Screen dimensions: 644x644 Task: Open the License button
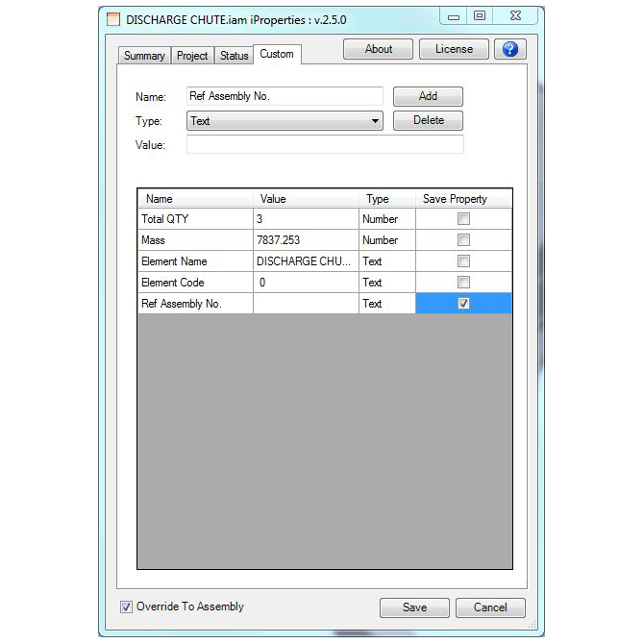[454, 49]
